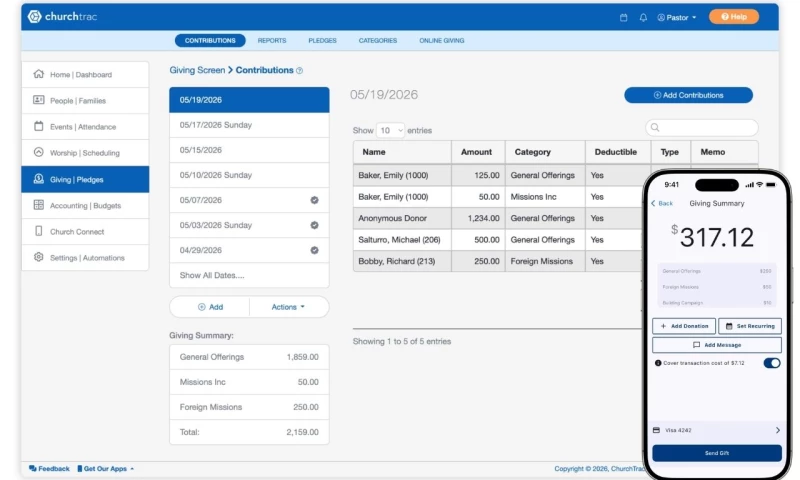
Task: Open the Categories tab
Action: point(378,40)
